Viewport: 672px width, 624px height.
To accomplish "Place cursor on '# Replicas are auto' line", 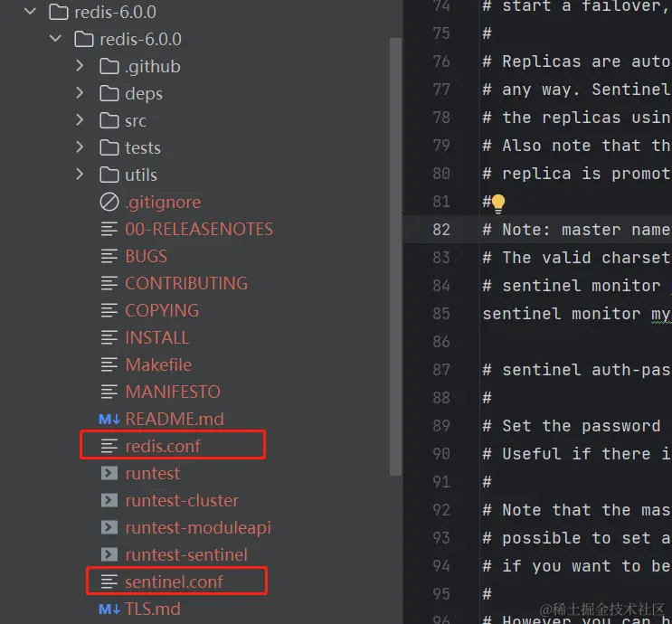I will point(576,61).
